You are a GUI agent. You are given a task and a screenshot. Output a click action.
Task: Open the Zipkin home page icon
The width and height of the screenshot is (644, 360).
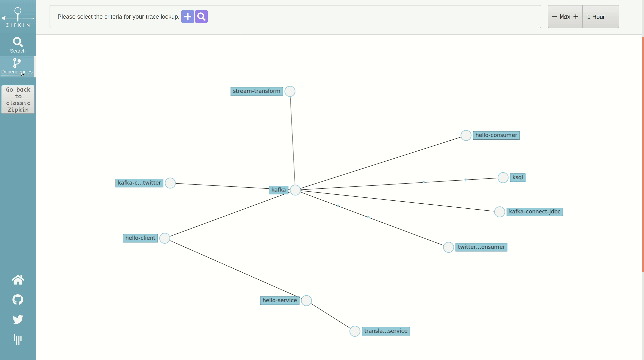point(18,280)
